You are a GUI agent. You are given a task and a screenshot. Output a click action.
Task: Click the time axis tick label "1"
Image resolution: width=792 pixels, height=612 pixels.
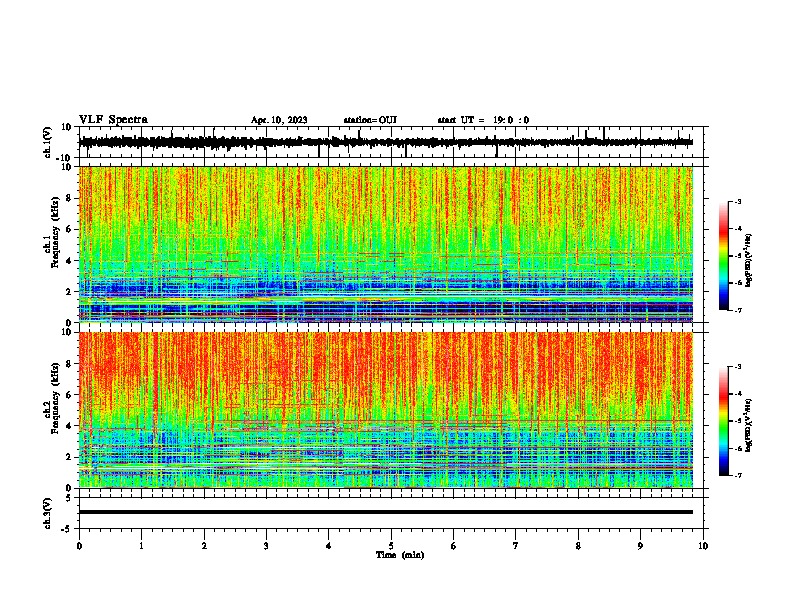[141, 546]
